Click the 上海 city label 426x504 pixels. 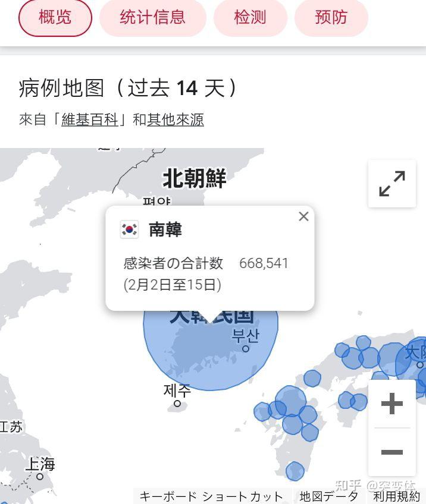40,464
